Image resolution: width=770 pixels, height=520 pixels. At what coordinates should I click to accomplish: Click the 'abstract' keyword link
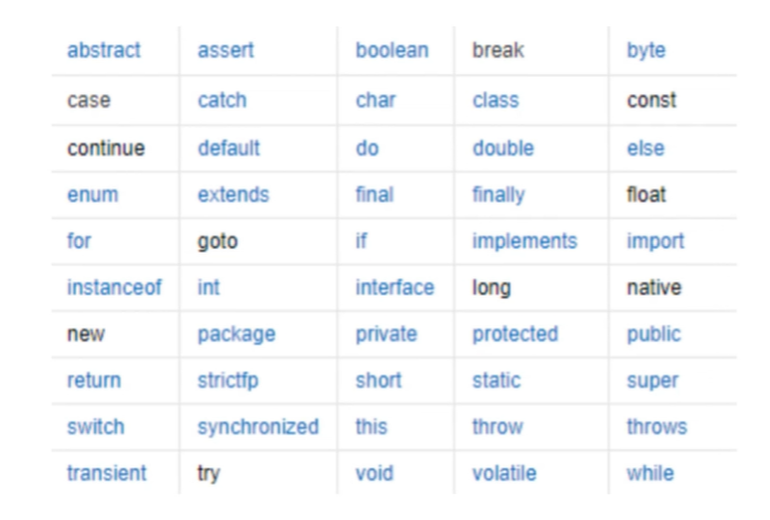tap(104, 50)
